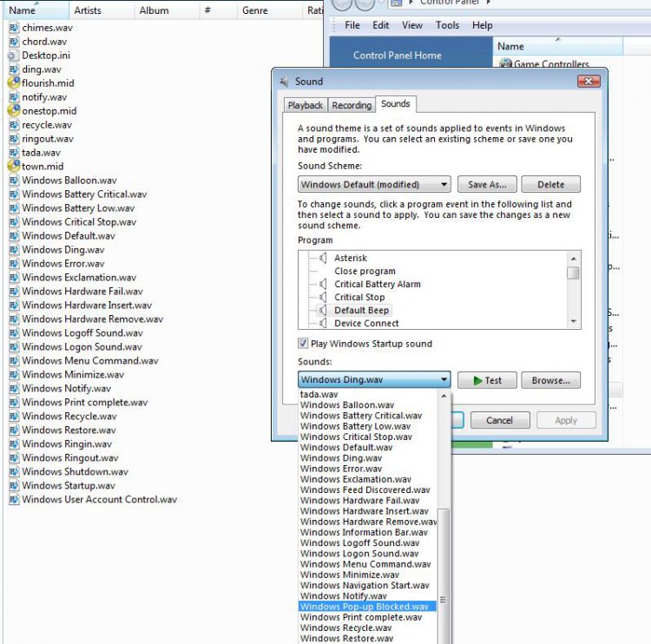651x644 pixels.
Task: Click the onestop.mid MIDI file icon
Action: [14, 111]
